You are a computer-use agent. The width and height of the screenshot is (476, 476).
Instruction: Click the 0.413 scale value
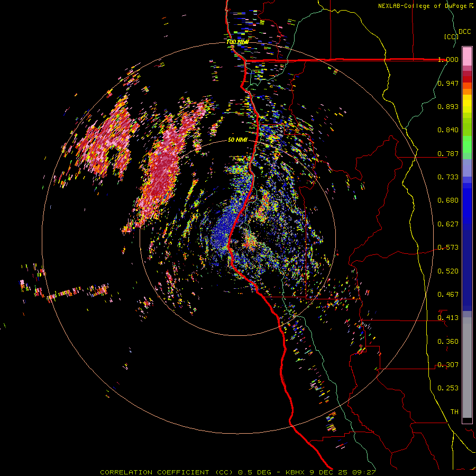click(x=448, y=318)
